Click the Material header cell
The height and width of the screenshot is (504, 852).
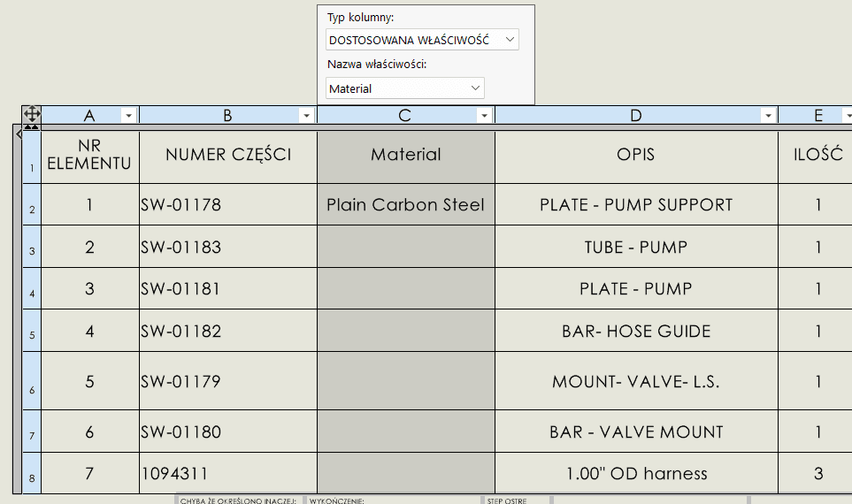click(405, 155)
